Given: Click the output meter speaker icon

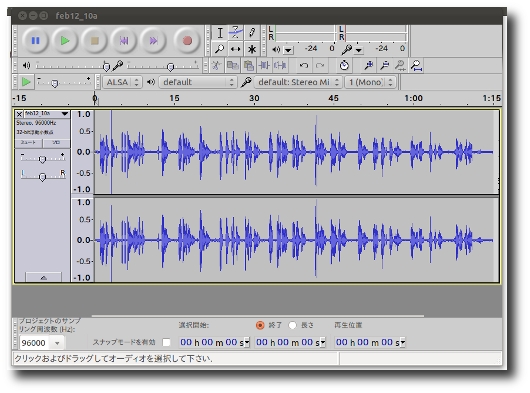Looking at the screenshot, I should click(x=276, y=50).
